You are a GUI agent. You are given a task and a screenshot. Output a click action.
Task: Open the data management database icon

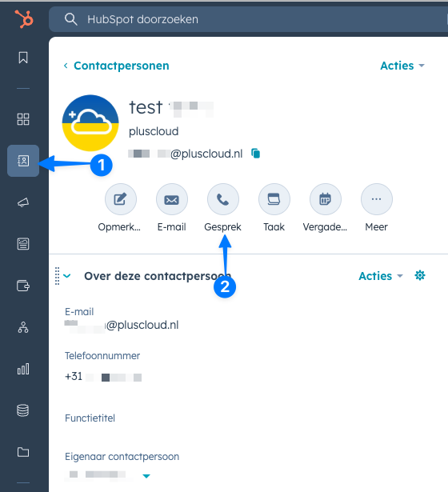pos(23,410)
